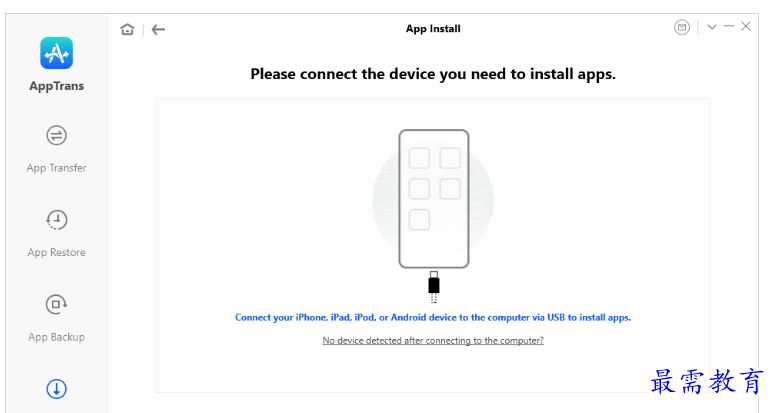Select the App Install download icon
The width and height of the screenshot is (772, 413).
point(56,389)
